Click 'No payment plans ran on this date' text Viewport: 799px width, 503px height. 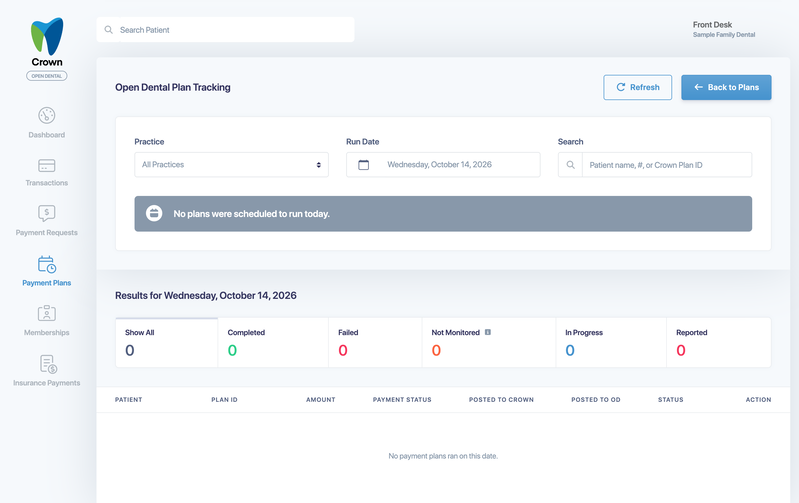coord(443,456)
